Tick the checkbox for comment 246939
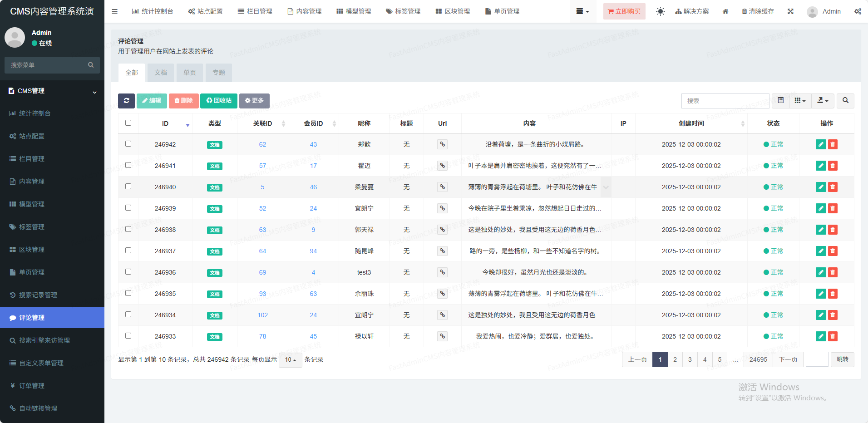This screenshot has height=423, width=868. coord(128,208)
